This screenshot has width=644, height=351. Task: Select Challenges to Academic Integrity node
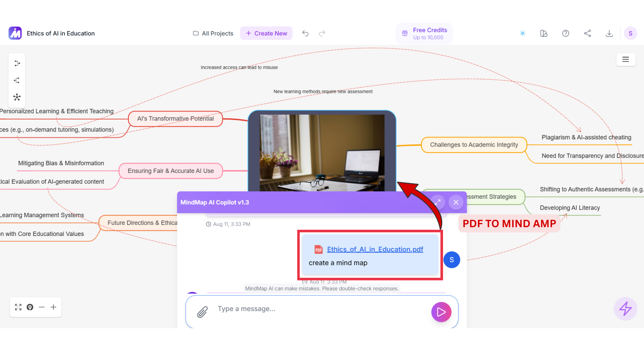click(x=474, y=145)
